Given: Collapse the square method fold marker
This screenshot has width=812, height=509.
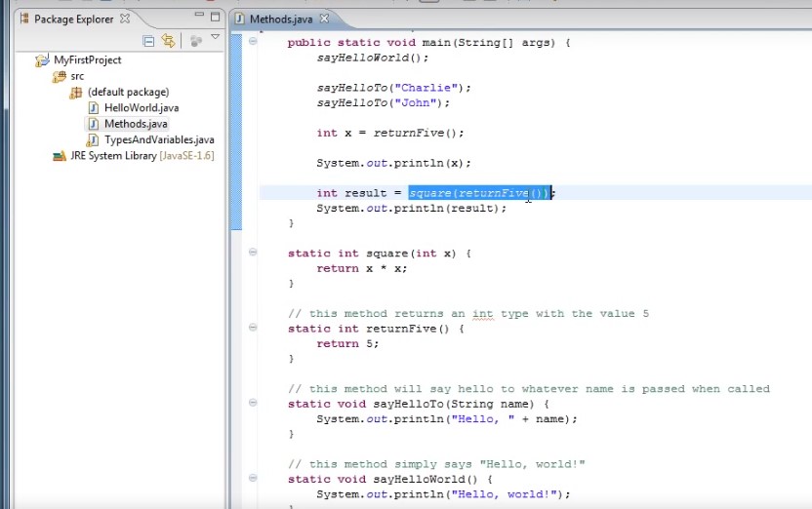Looking at the screenshot, I should (254, 253).
